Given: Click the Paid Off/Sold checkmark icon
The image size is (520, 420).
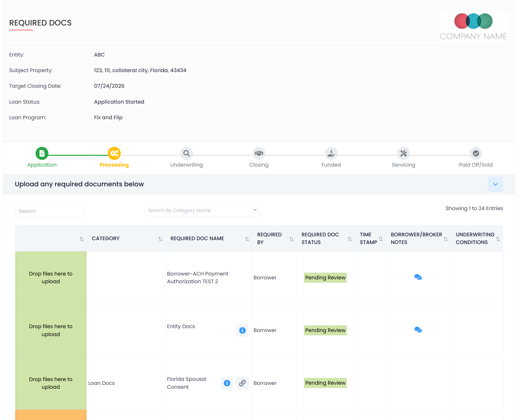Looking at the screenshot, I should 476,153.
